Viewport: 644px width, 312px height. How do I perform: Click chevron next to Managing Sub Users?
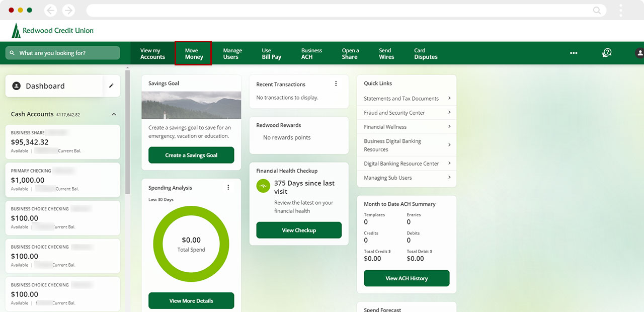[449, 177]
